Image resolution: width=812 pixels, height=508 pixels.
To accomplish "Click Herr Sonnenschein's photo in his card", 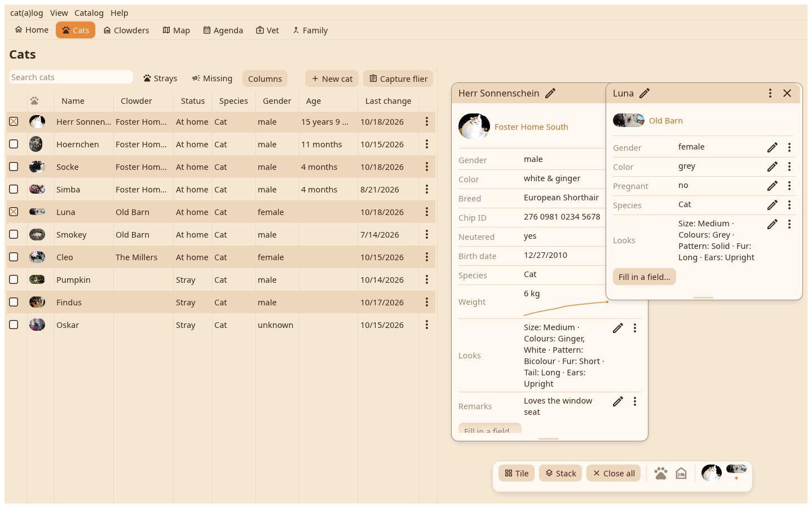I will (x=474, y=126).
